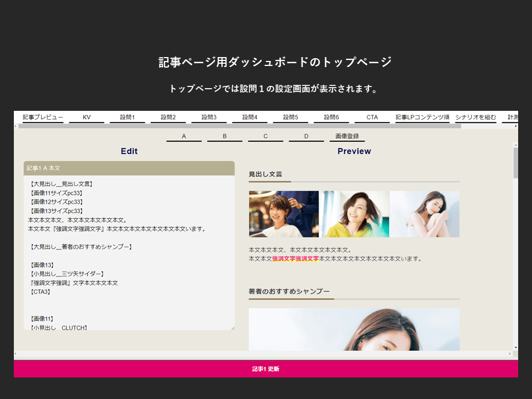Image resolution: width=532 pixels, height=399 pixels.
Task: Switch to the CTA tab
Action: (x=372, y=117)
